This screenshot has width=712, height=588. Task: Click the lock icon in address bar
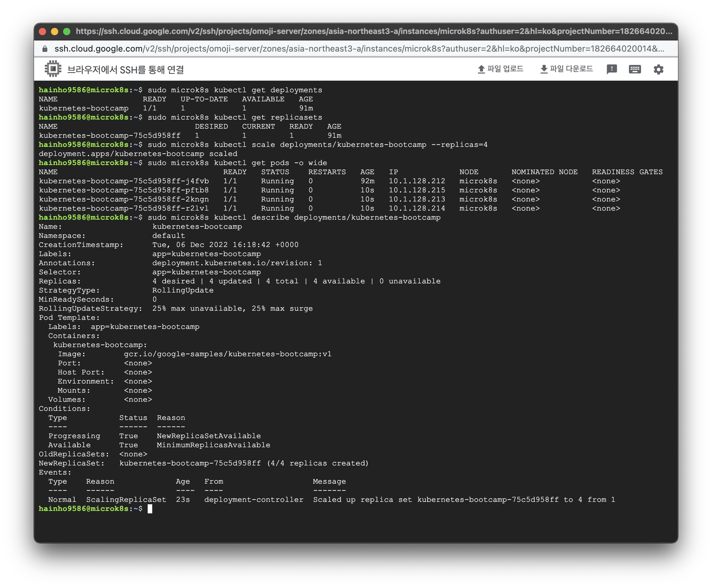pyautogui.click(x=45, y=49)
